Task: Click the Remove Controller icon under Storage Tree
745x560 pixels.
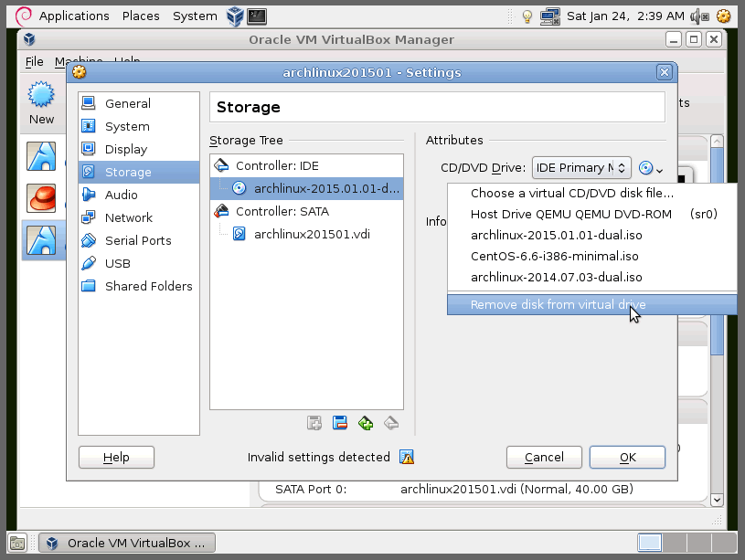Action: tap(340, 423)
